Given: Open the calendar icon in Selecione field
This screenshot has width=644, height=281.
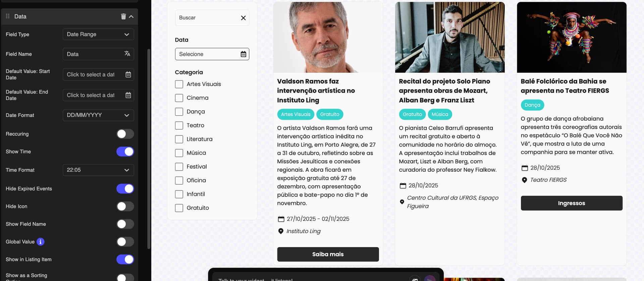Looking at the screenshot, I should click(x=243, y=54).
